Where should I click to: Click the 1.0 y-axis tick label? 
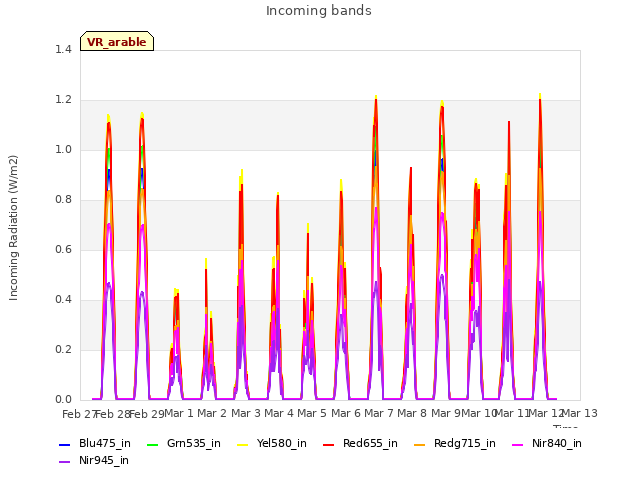[63, 149]
